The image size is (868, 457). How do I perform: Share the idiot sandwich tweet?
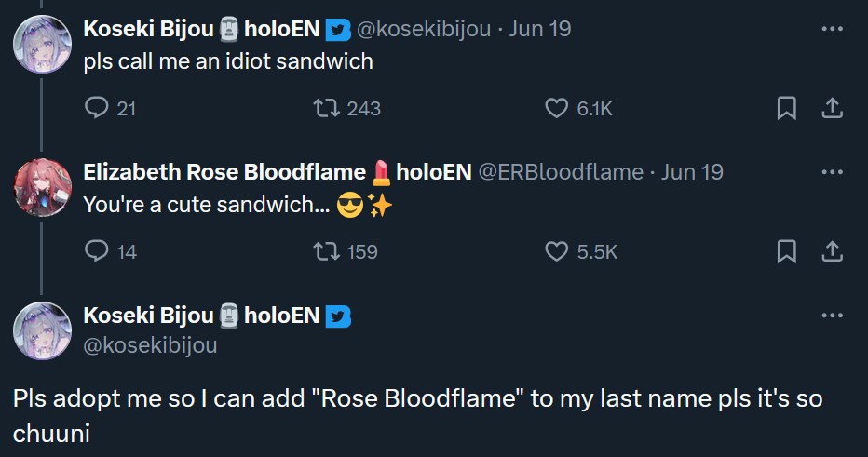point(830,109)
